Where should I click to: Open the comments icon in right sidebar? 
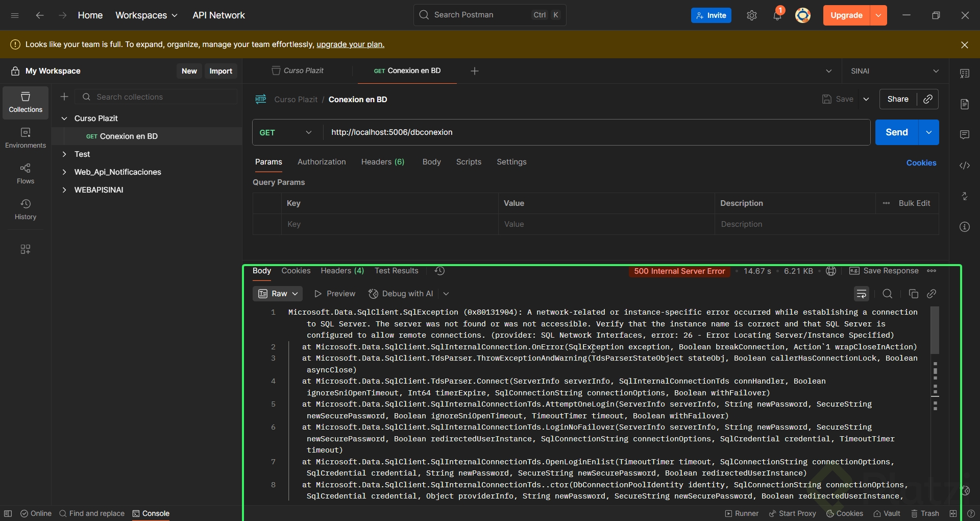(965, 135)
